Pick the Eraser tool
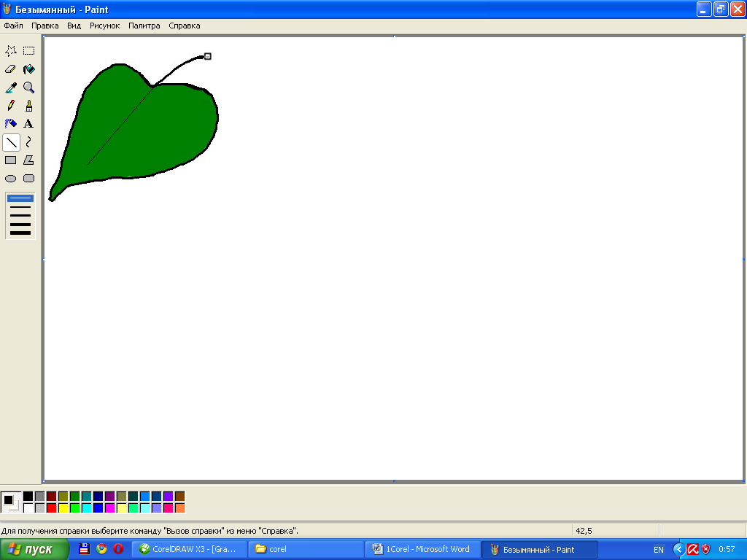Image resolution: width=747 pixels, height=560 pixels. pos(11,69)
